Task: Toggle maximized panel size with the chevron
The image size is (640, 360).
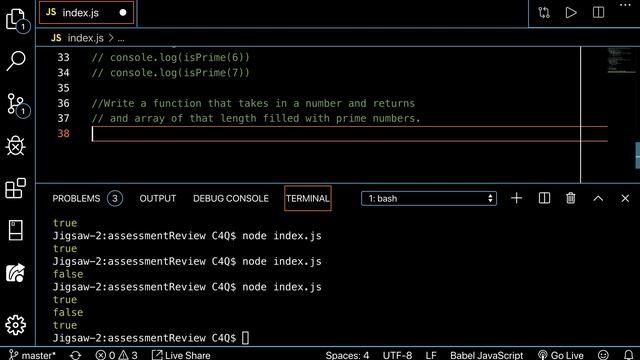Action: click(598, 198)
